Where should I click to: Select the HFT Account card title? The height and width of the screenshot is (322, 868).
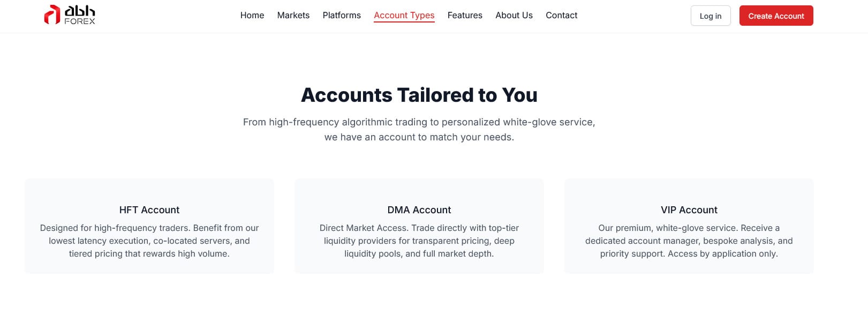coord(149,210)
